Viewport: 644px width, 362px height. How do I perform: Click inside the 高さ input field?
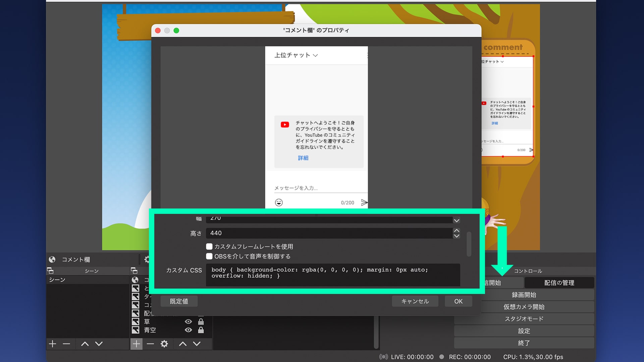302,233
